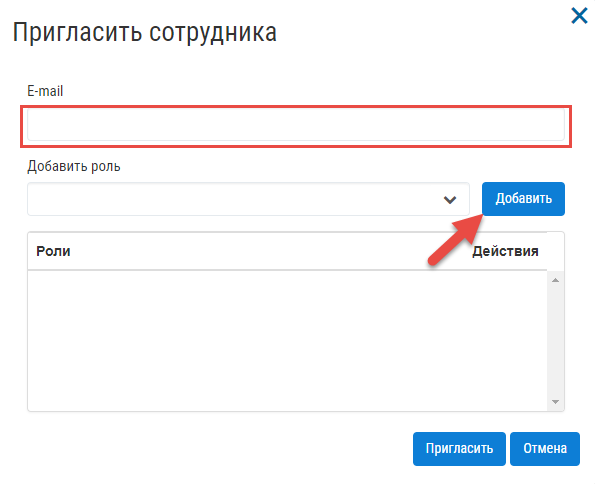Click the roles list scroll-down arrow
Viewport: 595px width, 484px height.
coord(556,402)
